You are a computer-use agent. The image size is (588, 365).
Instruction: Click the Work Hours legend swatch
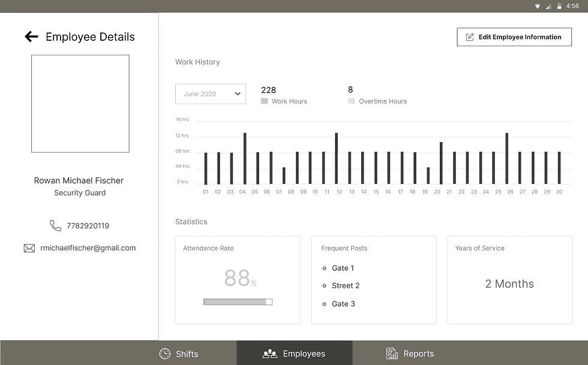(x=265, y=101)
